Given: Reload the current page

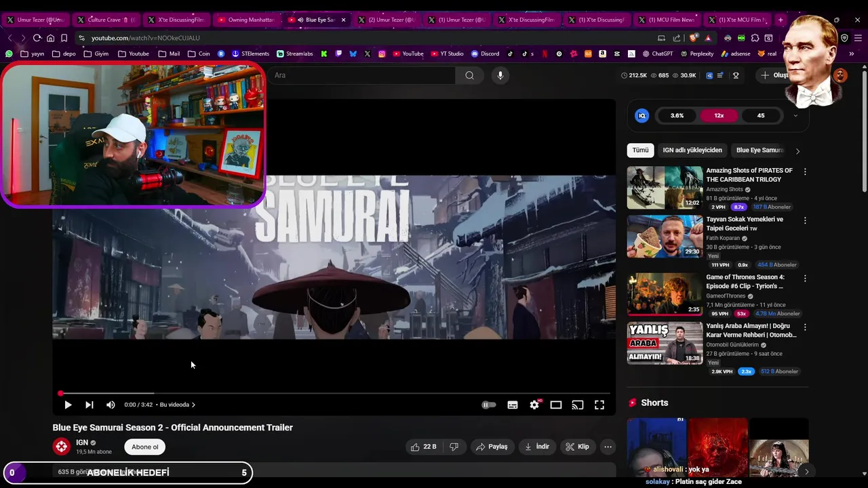Looking at the screenshot, I should pos(37,38).
